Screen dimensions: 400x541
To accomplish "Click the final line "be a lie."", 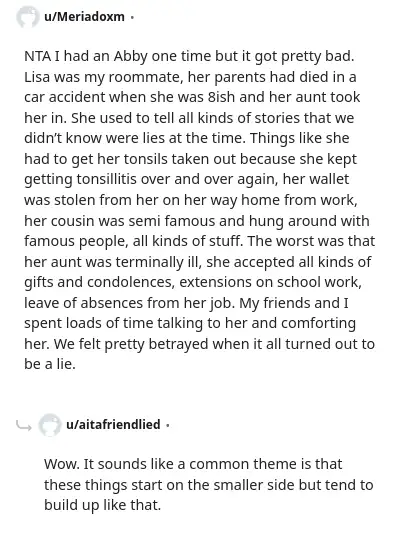I will click(x=50, y=364).
